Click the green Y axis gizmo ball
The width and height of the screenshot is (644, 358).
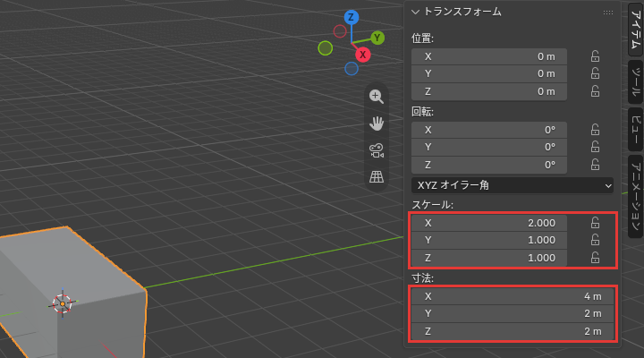(377, 38)
